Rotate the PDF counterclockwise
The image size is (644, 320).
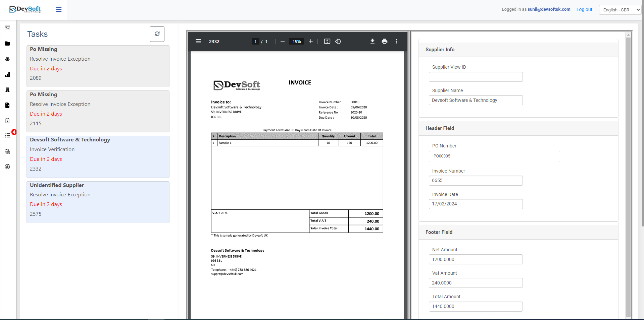click(x=338, y=41)
